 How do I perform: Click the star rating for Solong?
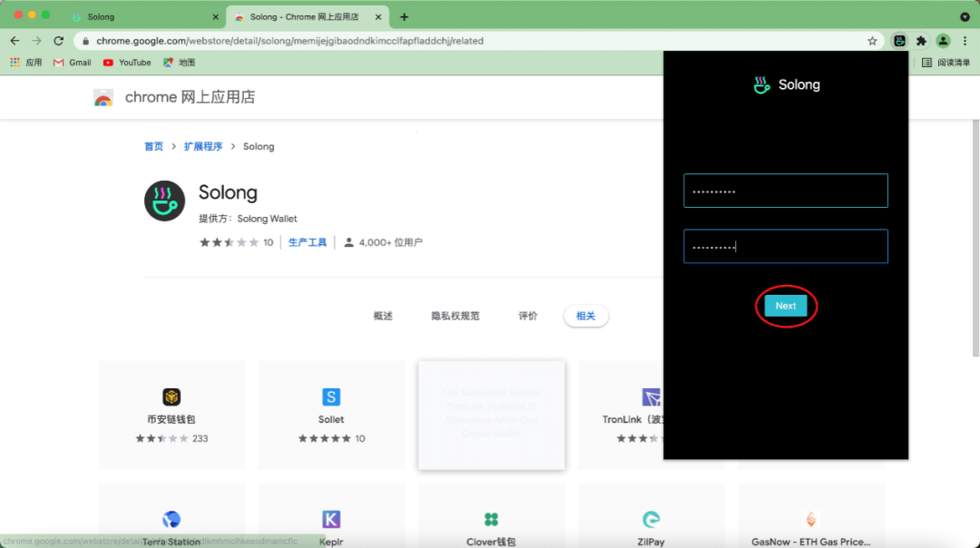(229, 242)
